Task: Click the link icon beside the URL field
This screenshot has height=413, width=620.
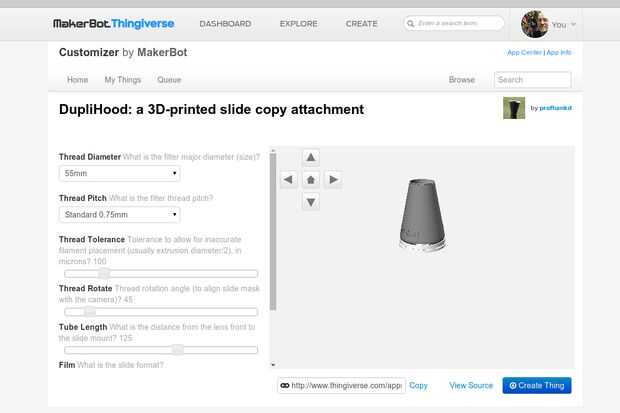Action: click(x=285, y=385)
